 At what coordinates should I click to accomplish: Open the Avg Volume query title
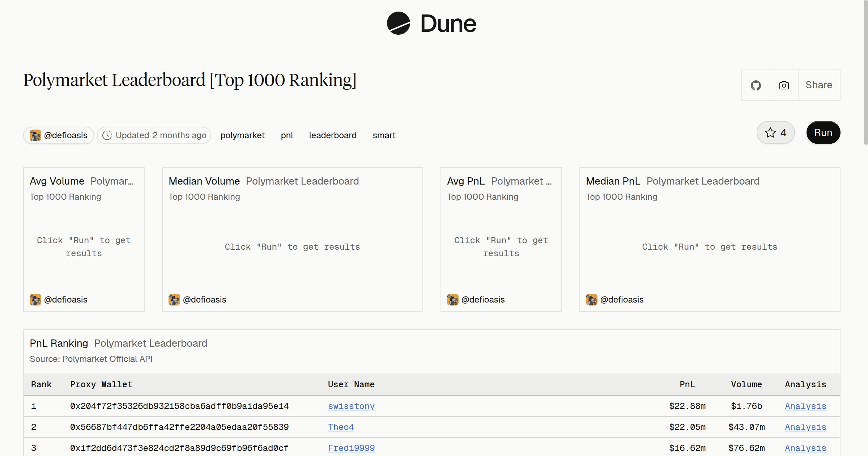click(x=57, y=181)
